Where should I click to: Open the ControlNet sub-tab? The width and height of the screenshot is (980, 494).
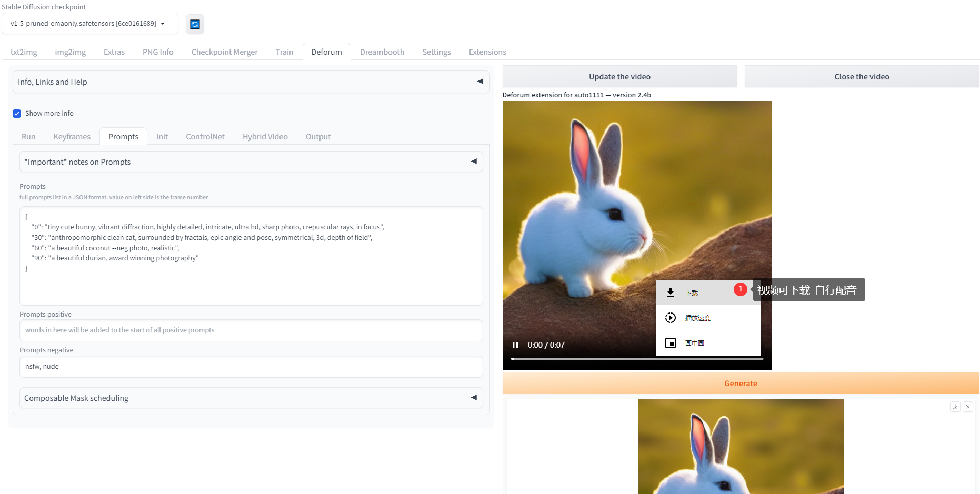point(205,137)
